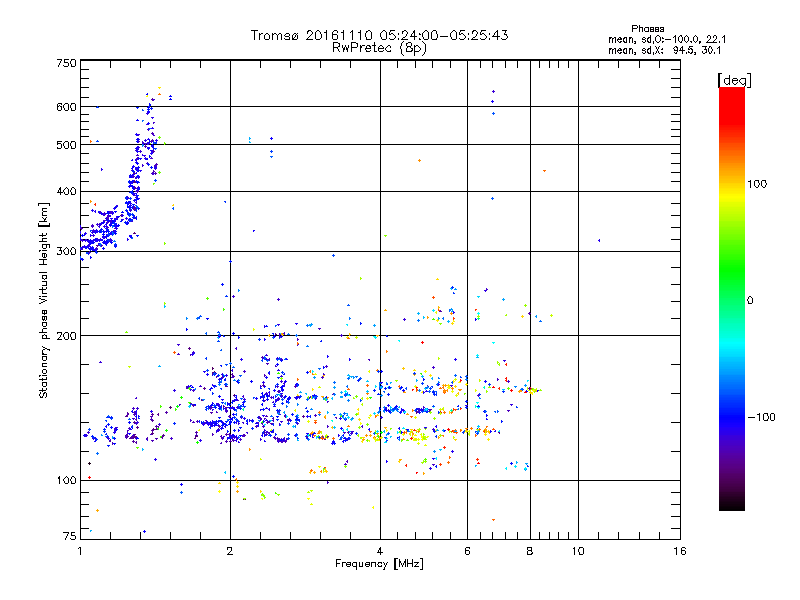Click the y-axis tick label '600'

[x=66, y=107]
